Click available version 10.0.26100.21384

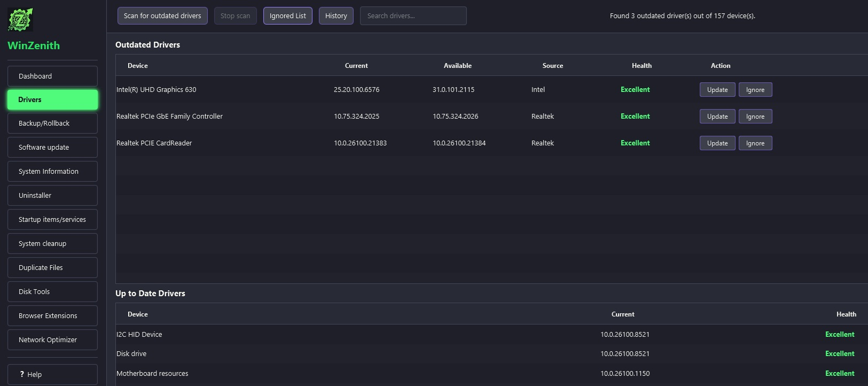459,143
